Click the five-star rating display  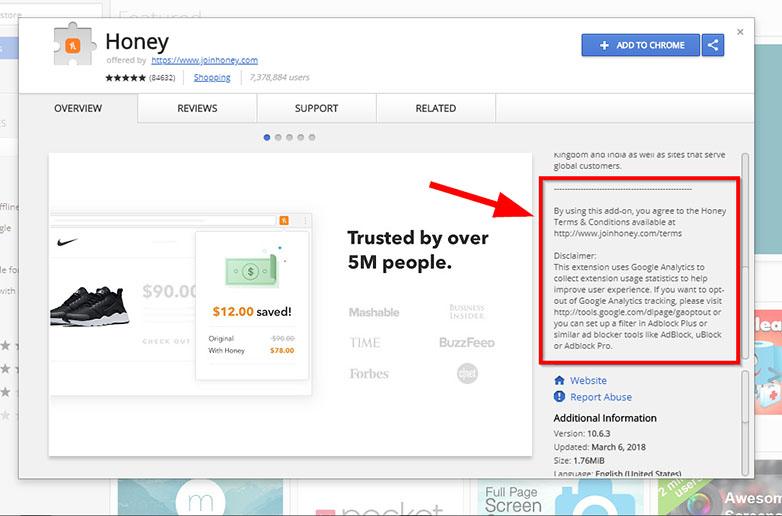[x=125, y=78]
